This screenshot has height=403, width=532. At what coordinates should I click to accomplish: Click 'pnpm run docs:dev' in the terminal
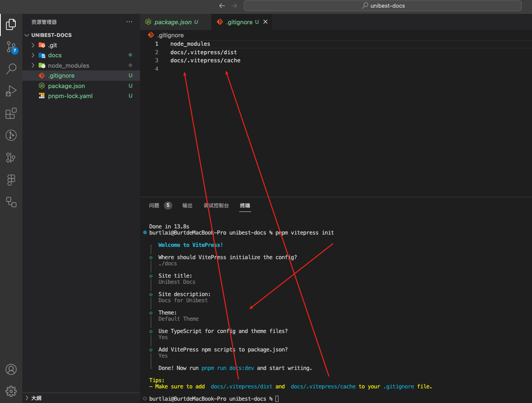point(228,368)
